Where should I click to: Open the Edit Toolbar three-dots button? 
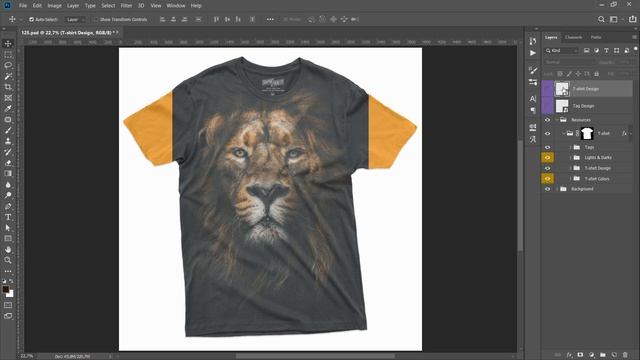click(x=8, y=271)
